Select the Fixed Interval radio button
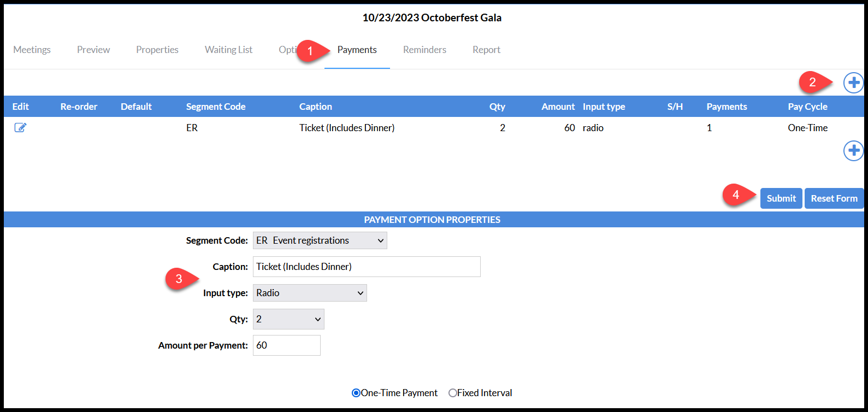Screen dimensions: 868x412 (x=452, y=393)
